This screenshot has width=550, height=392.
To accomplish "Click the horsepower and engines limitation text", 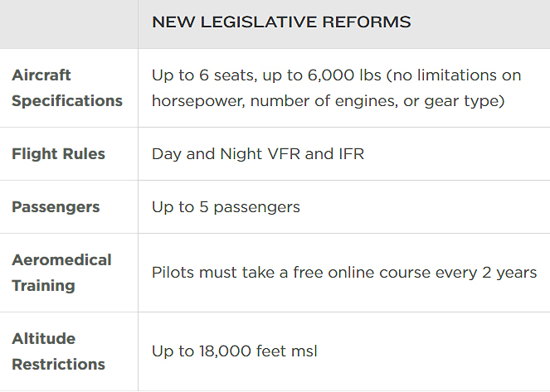I will pos(328,101).
